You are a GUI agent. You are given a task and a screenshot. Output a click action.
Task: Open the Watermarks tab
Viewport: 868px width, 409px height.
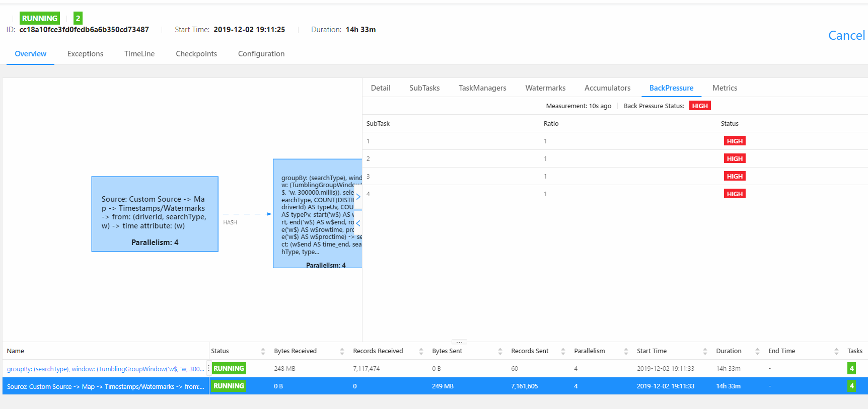pos(545,88)
